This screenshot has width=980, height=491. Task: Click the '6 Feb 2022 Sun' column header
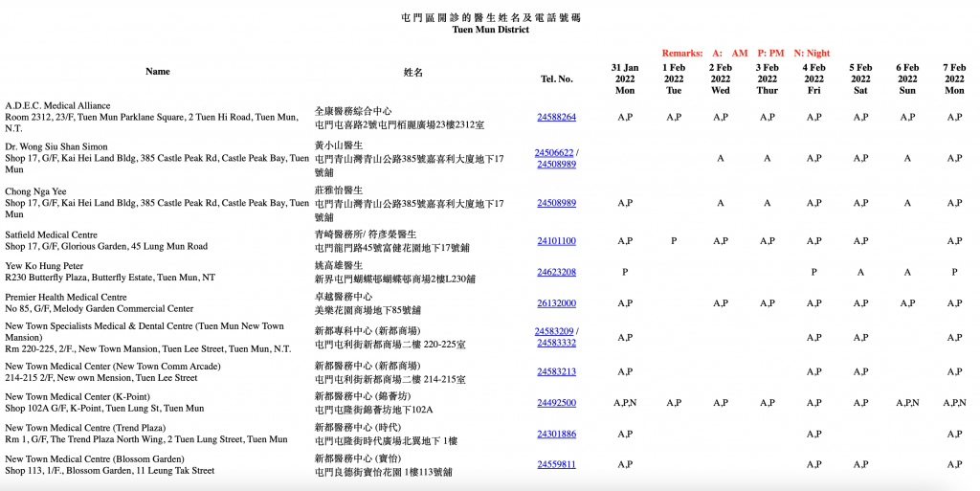pyautogui.click(x=907, y=78)
